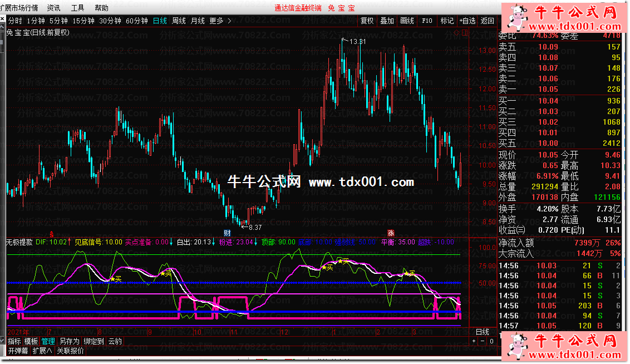Click the plus zoom icon beside 日线

click(x=474, y=341)
